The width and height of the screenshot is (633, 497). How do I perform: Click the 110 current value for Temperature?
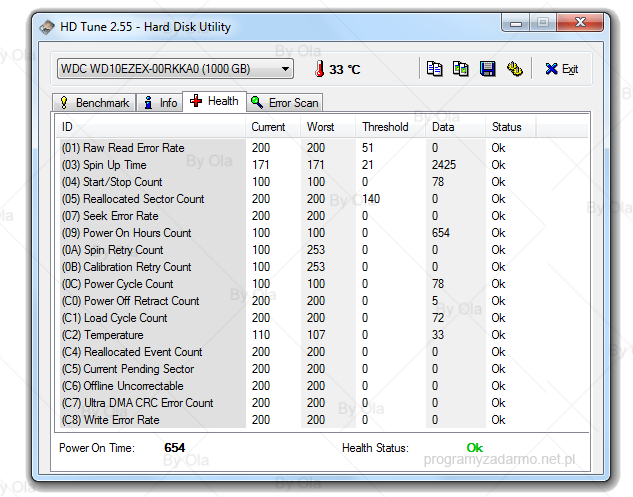tap(261, 335)
